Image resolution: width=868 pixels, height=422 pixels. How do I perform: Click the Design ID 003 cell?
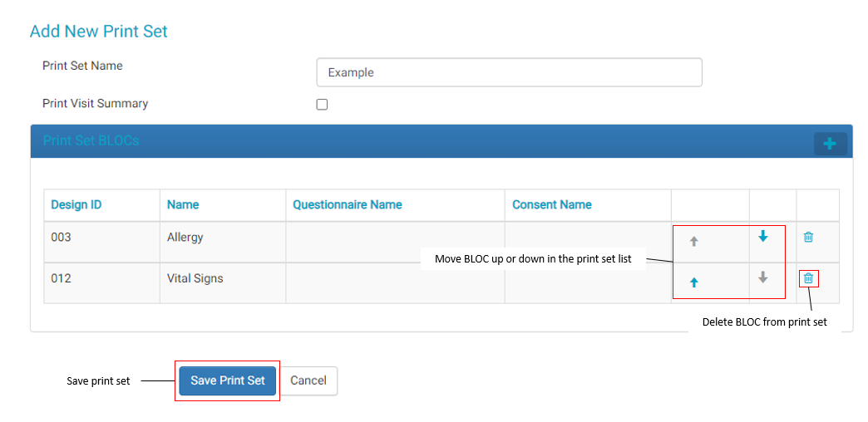click(62, 238)
